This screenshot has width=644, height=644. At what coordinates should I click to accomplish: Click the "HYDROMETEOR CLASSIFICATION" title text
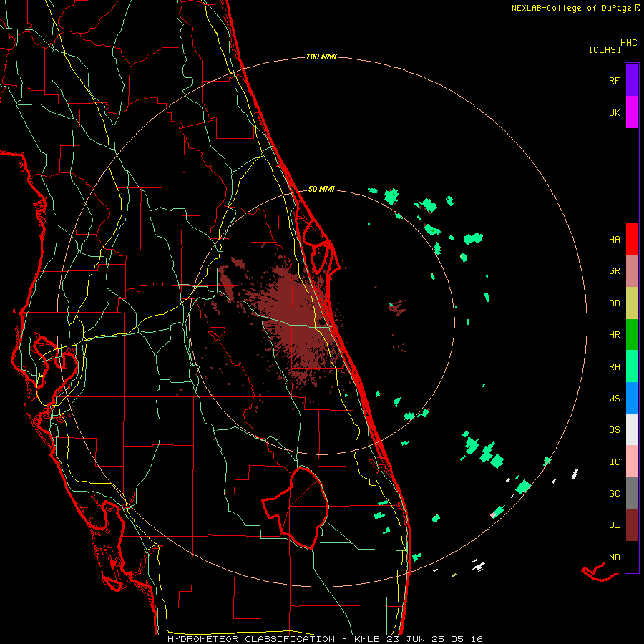(251, 639)
